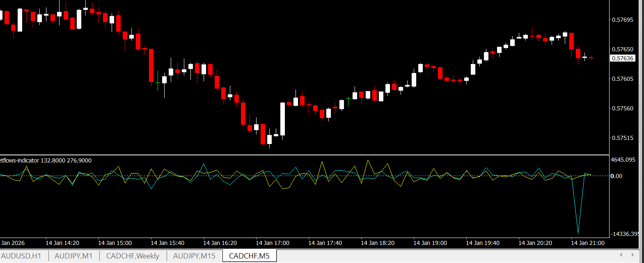Click the vertical scrollbar at right edge

click(x=642, y=123)
